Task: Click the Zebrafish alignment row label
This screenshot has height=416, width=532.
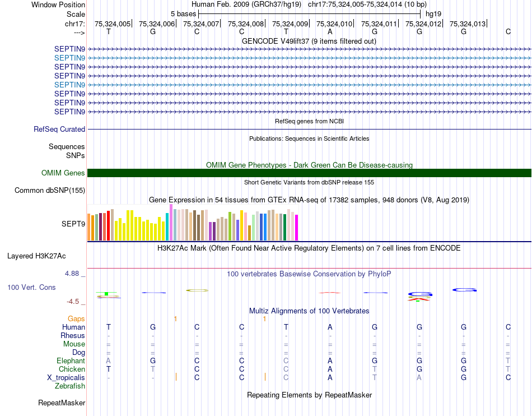Action: click(70, 386)
